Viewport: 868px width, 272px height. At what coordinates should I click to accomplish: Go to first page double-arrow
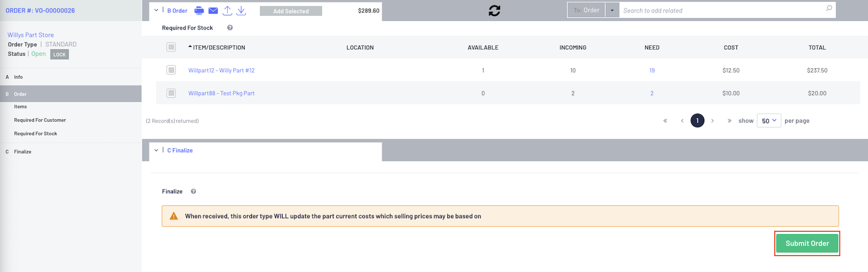tap(665, 120)
